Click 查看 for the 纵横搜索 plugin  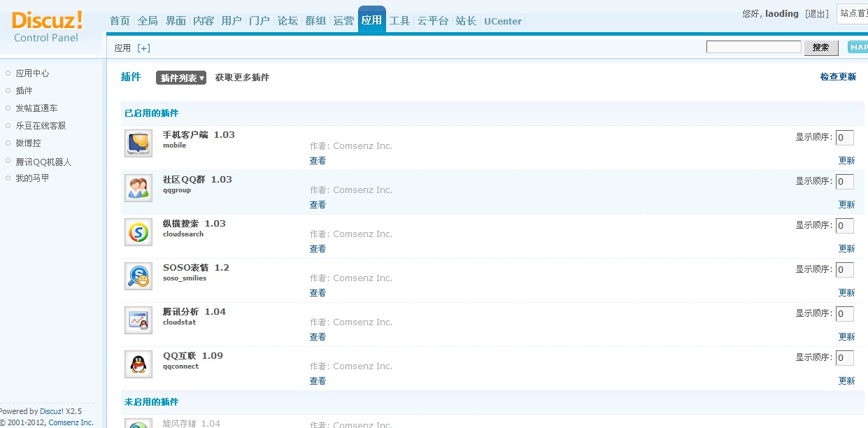[318, 249]
